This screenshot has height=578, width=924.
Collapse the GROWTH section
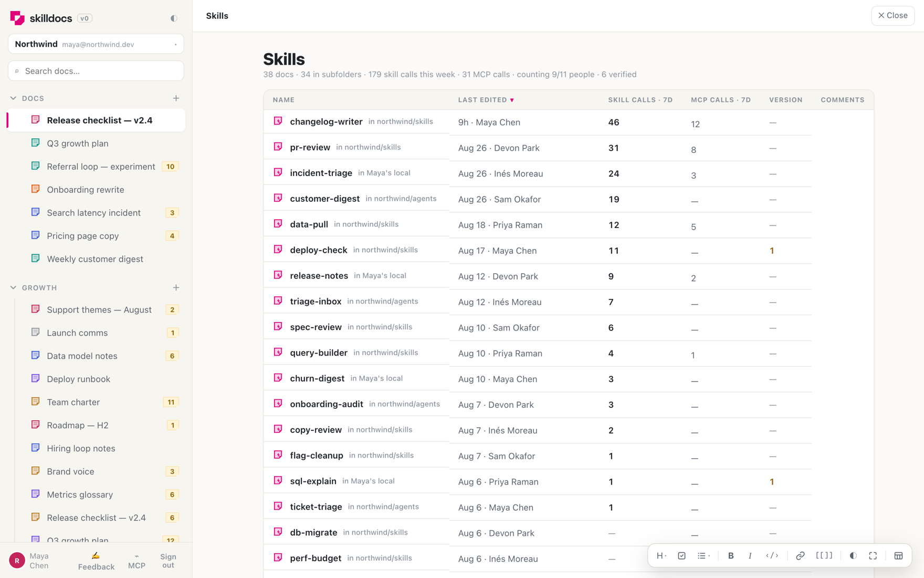click(x=13, y=287)
